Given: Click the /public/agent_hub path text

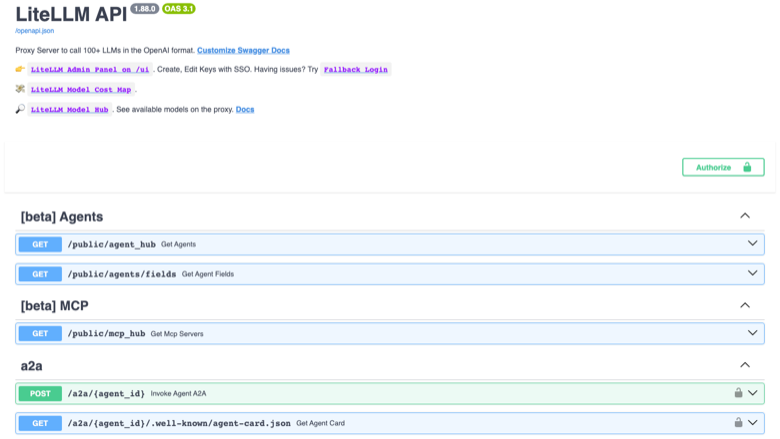Looking at the screenshot, I should tap(111, 244).
